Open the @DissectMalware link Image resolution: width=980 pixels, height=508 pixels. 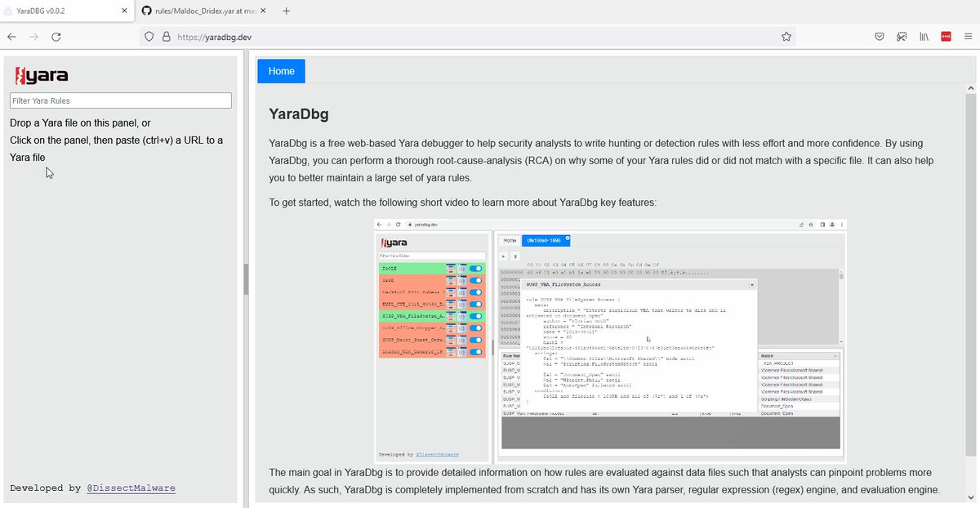[131, 488]
